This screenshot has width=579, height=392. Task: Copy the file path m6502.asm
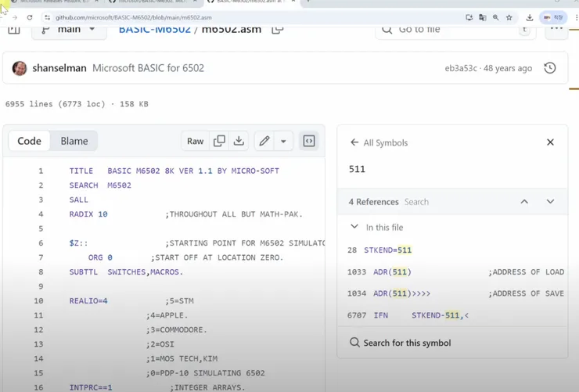pos(277,30)
